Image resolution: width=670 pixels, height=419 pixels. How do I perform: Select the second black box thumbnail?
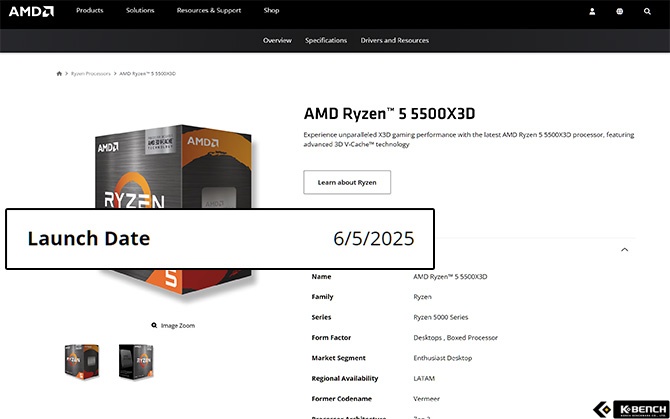pos(136,361)
